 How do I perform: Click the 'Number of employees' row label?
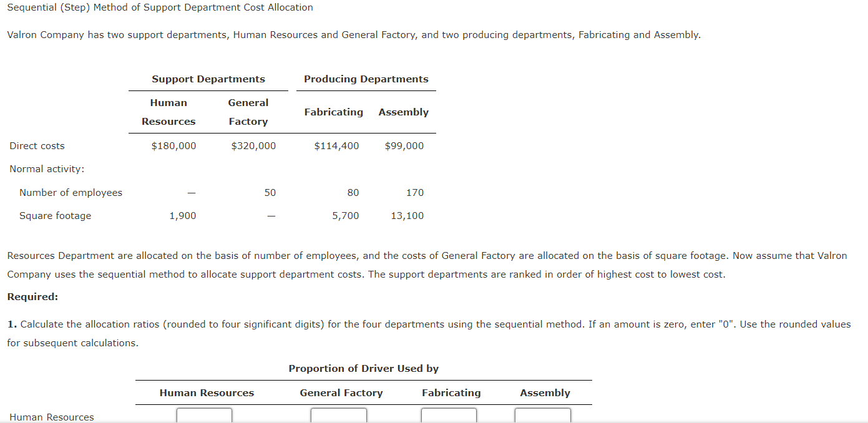pyautogui.click(x=71, y=193)
